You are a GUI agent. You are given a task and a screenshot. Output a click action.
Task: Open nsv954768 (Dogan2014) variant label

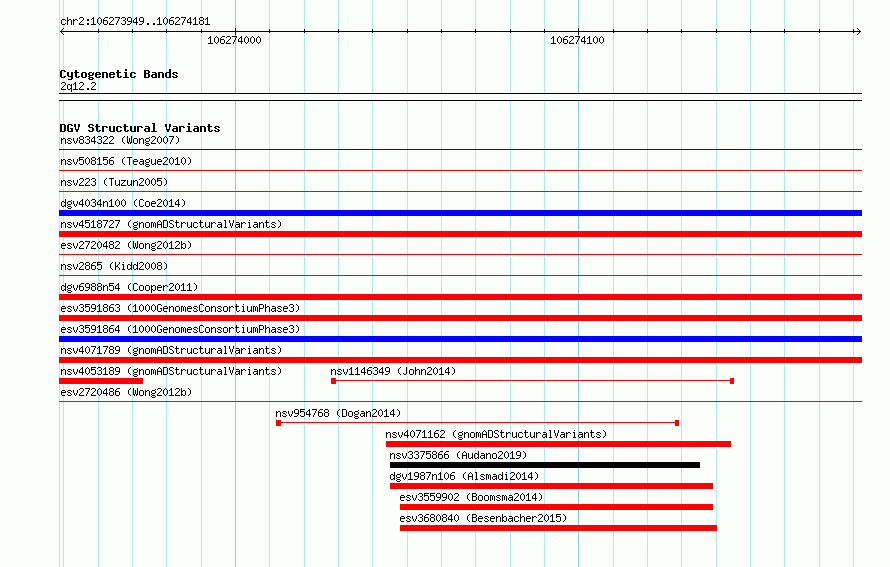[x=338, y=413]
